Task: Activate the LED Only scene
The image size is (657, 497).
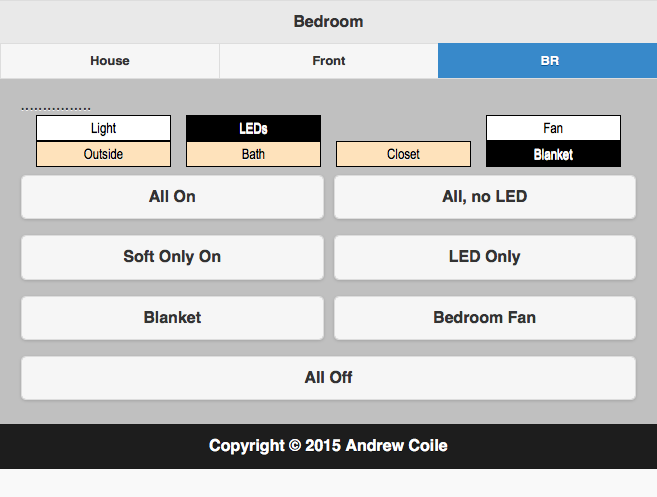Action: [484, 257]
